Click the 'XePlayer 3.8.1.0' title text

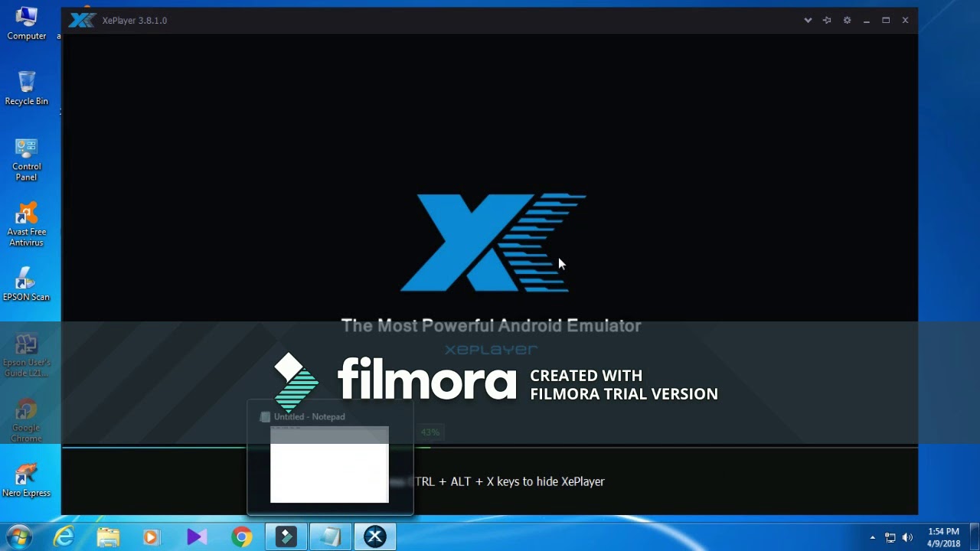(135, 21)
